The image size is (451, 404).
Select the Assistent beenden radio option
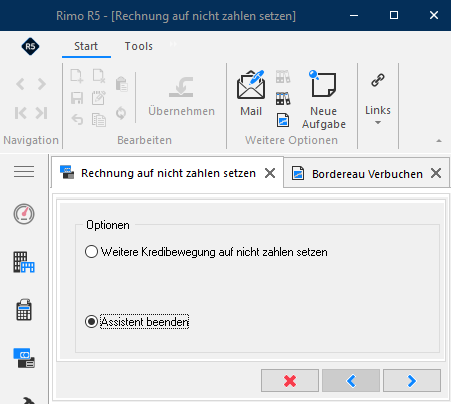(137, 322)
